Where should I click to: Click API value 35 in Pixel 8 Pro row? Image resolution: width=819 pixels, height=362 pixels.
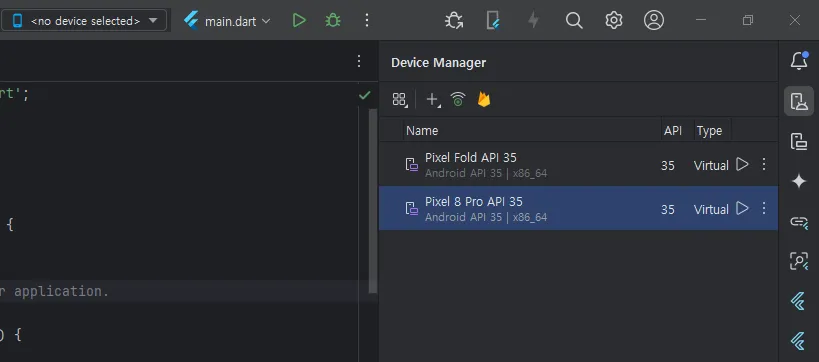(668, 209)
